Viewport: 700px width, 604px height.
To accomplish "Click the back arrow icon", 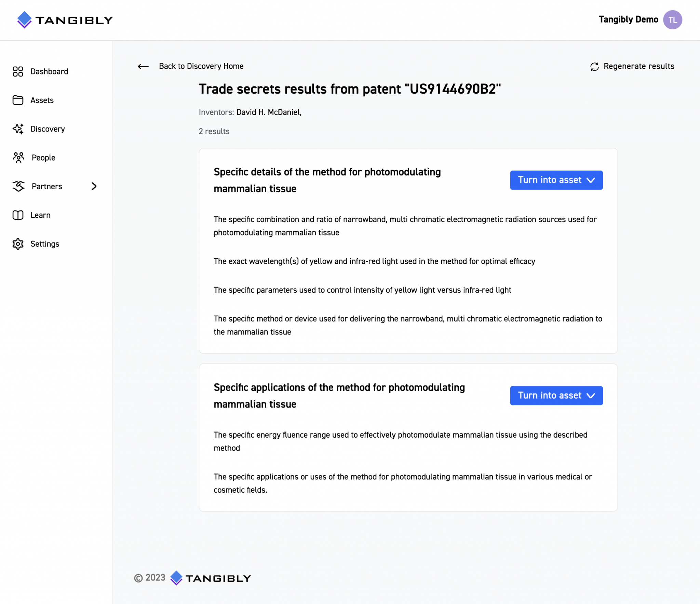I will pos(143,66).
